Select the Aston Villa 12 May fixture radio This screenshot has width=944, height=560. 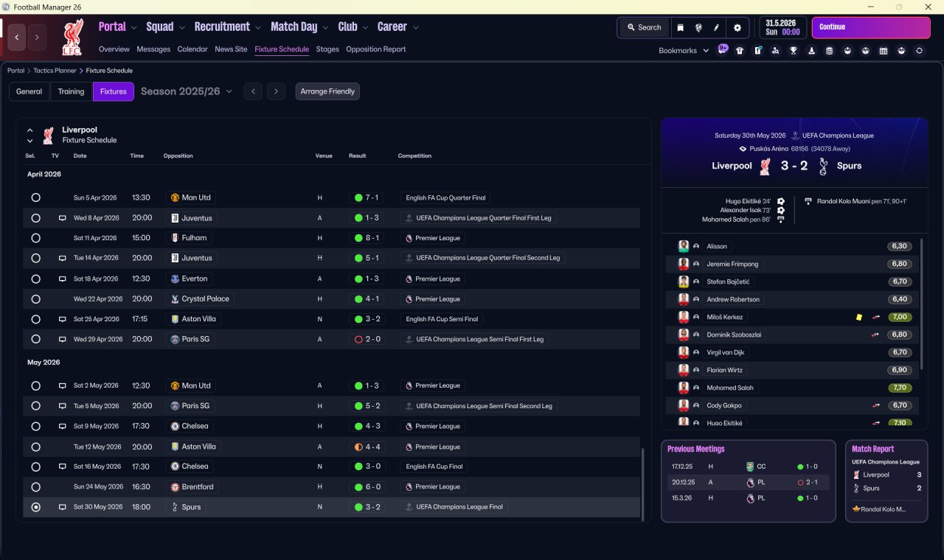pyautogui.click(x=35, y=447)
